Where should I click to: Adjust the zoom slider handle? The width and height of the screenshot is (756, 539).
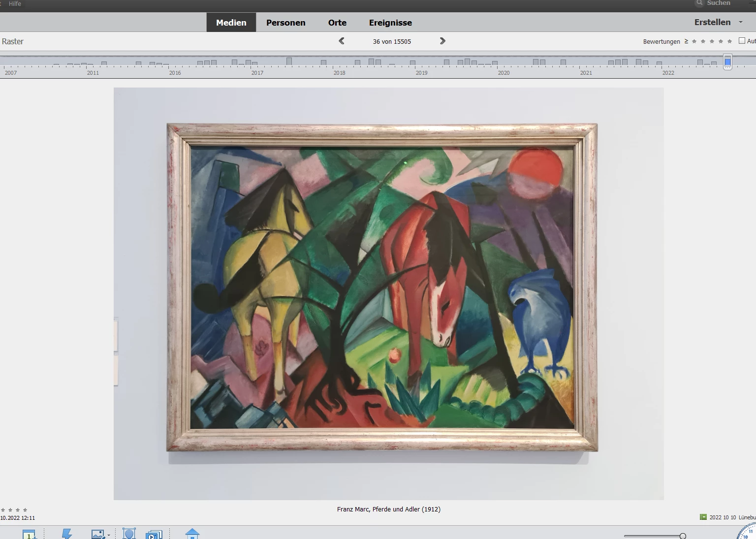coord(683,536)
